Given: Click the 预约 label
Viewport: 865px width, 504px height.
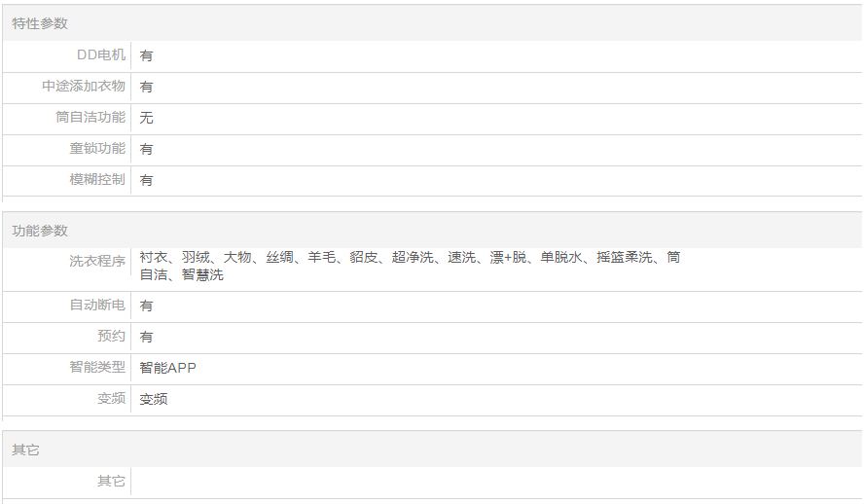Looking at the screenshot, I should click(x=111, y=337).
